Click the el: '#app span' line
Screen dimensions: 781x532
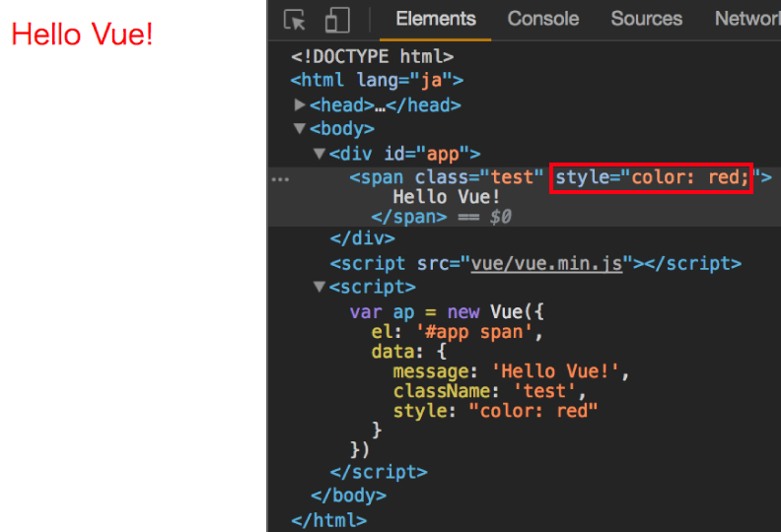(457, 332)
